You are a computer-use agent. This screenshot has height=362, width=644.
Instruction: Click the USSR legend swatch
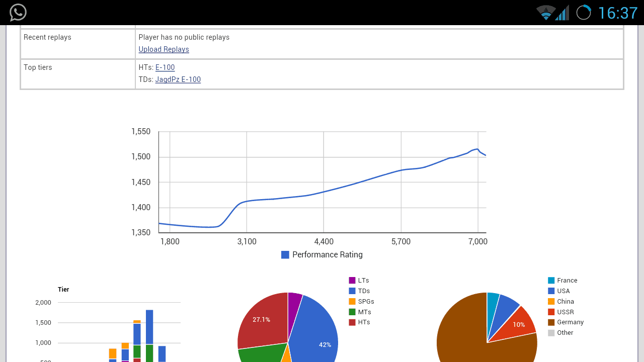pyautogui.click(x=551, y=312)
